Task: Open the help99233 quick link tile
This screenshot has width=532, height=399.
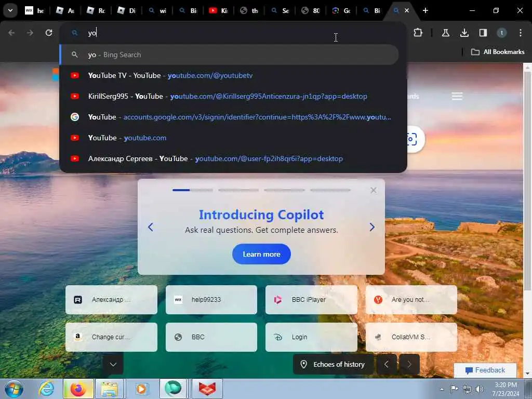Action: pos(211,300)
